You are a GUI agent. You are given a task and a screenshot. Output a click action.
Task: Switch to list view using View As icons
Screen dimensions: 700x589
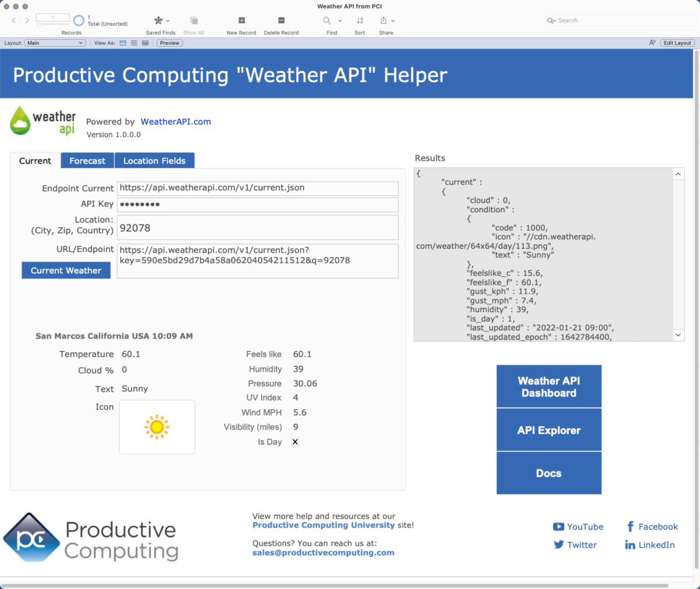coord(134,43)
